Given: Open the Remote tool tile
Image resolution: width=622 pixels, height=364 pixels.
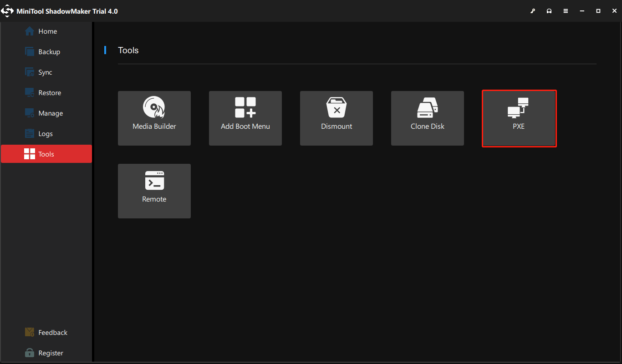Looking at the screenshot, I should 154,191.
